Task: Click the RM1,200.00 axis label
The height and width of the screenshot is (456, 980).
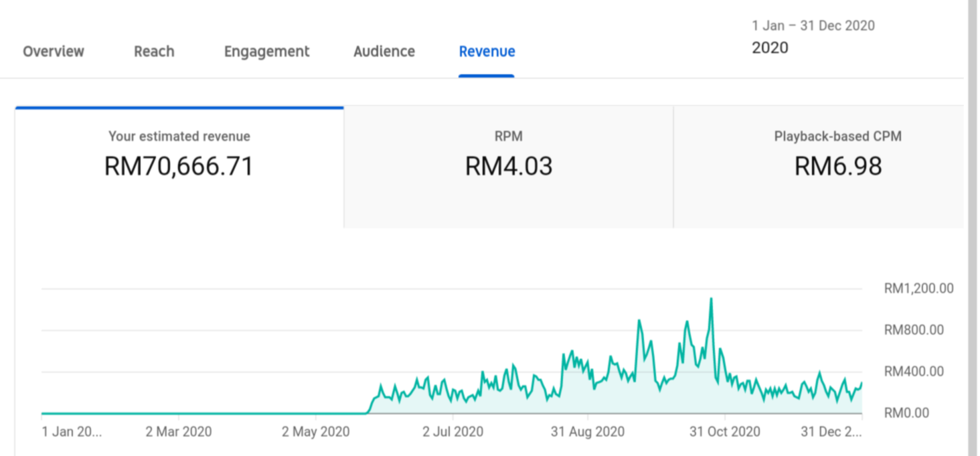Action: tap(918, 289)
